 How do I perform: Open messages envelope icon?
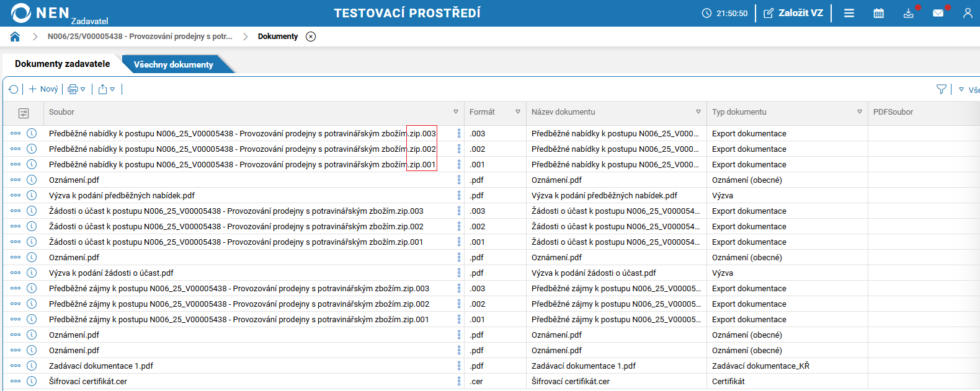click(x=938, y=13)
